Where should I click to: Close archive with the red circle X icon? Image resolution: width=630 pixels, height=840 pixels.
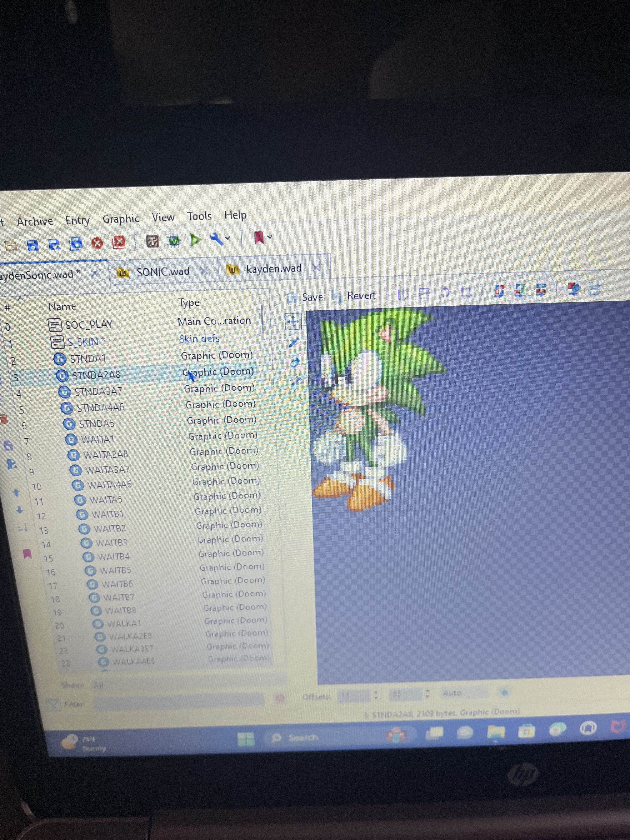coord(97,243)
